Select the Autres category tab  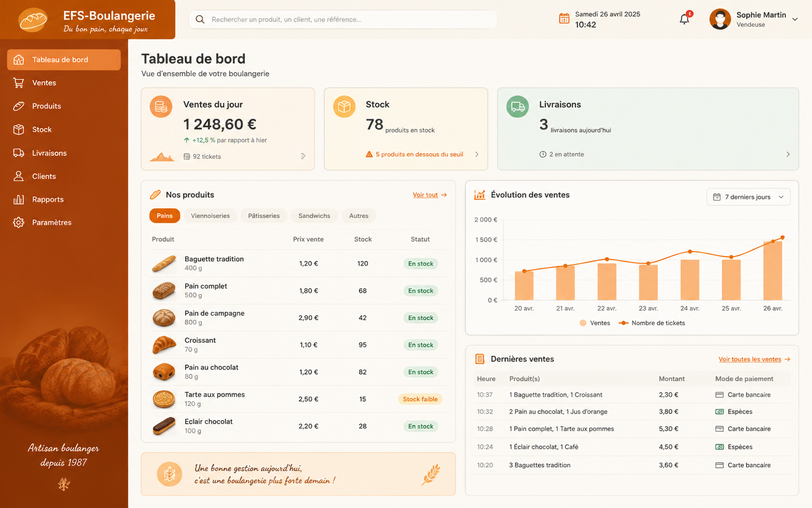pos(359,216)
